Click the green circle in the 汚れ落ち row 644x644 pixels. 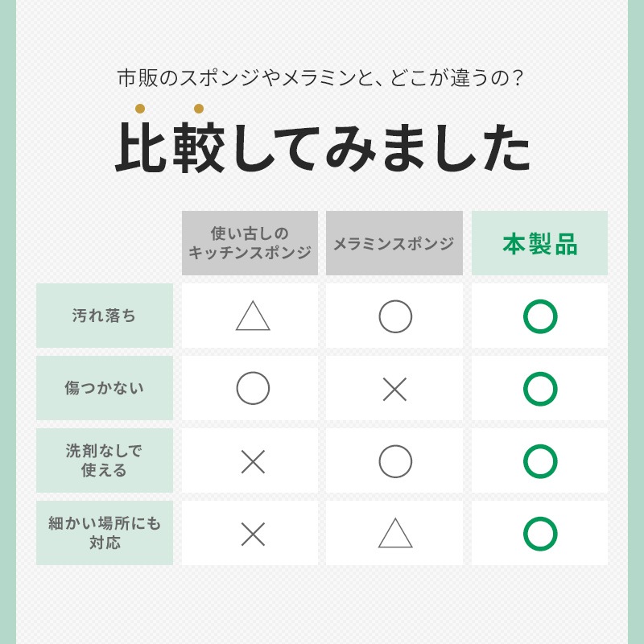(540, 316)
